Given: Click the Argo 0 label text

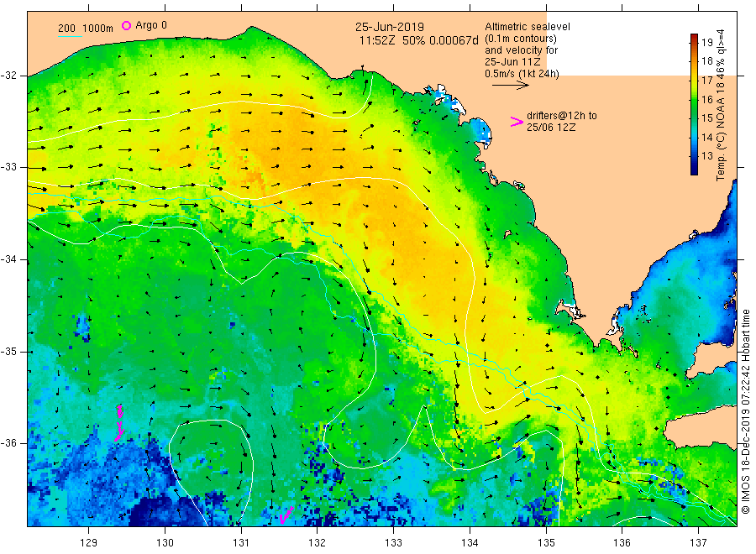Looking at the screenshot, I should click(151, 25).
